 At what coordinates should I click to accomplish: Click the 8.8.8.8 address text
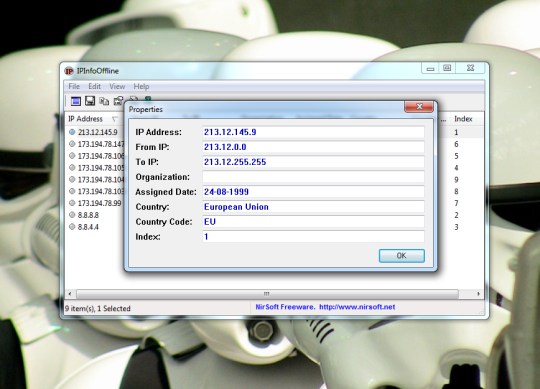(x=88, y=215)
